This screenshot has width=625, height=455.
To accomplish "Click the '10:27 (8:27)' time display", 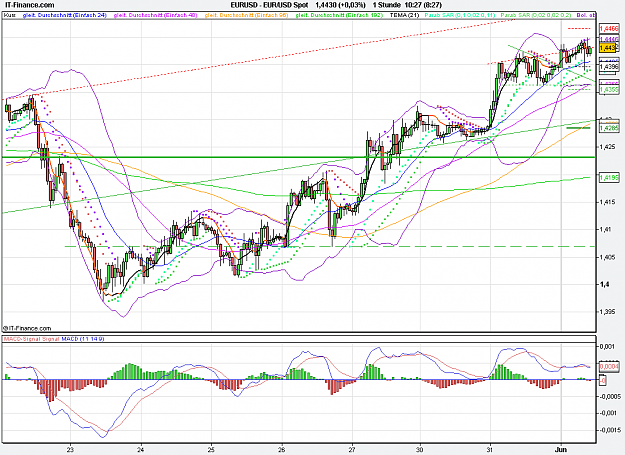I will (x=423, y=5).
